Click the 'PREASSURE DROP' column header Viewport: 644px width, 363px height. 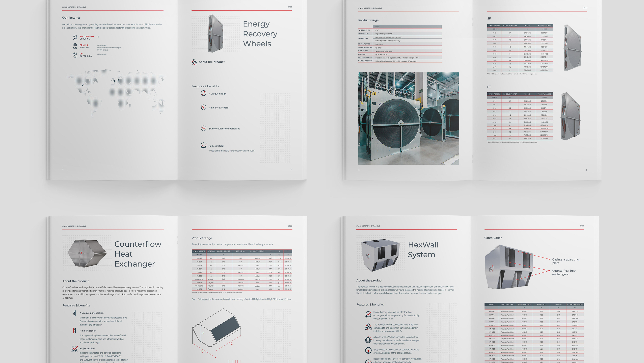pyautogui.click(x=257, y=251)
